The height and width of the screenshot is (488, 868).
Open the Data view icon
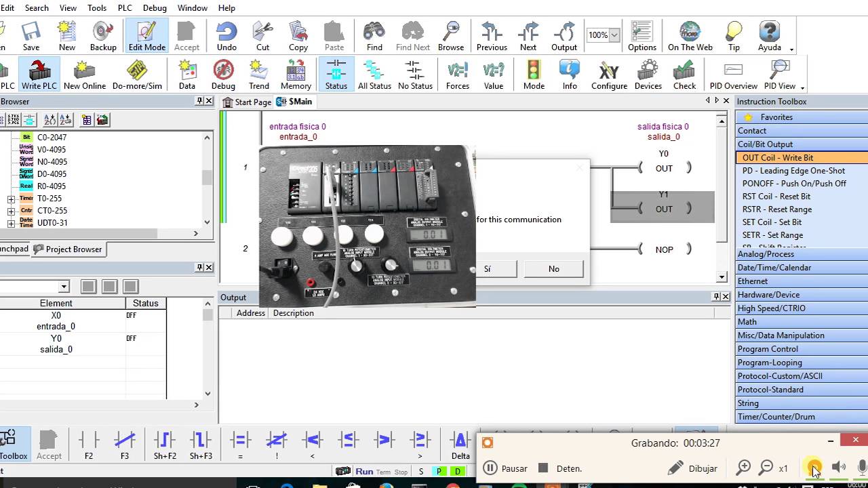187,75
